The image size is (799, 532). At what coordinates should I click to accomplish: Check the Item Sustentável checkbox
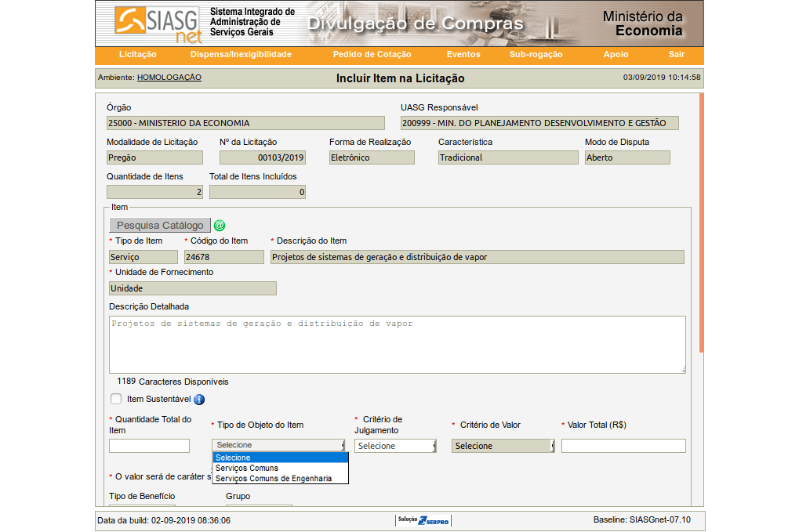[116, 399]
